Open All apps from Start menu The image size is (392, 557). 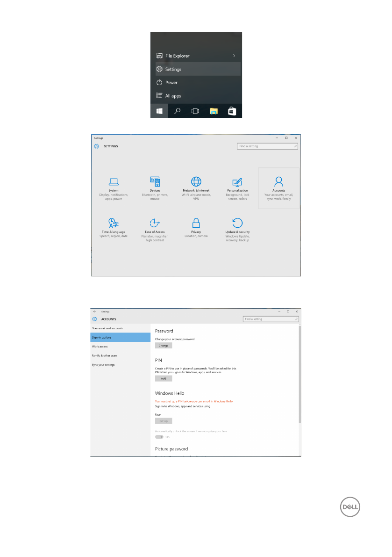pos(173,96)
